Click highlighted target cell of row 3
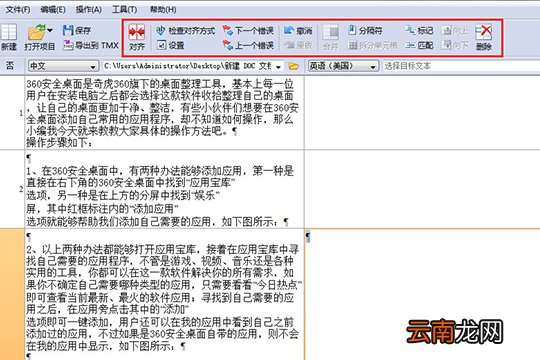The width and height of the screenshot is (540, 360). click(x=422, y=295)
